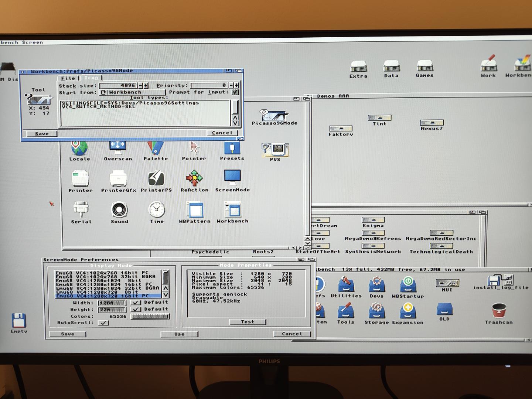The height and width of the screenshot is (399, 532).
Task: Test the selected display mode
Action: coord(248,322)
